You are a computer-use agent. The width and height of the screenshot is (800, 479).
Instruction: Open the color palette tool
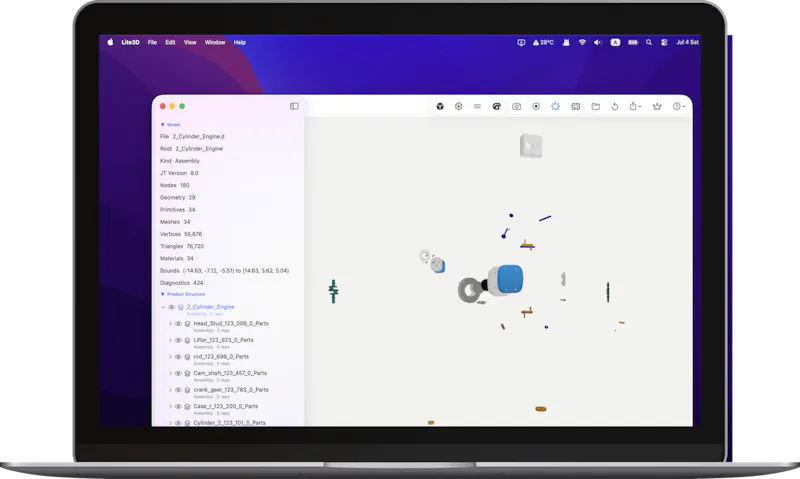[496, 106]
